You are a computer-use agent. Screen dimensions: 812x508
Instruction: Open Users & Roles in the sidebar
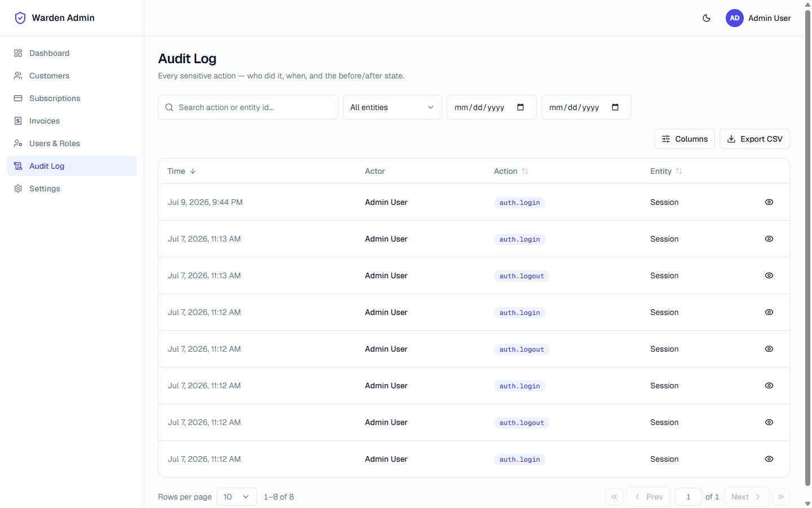[72, 143]
